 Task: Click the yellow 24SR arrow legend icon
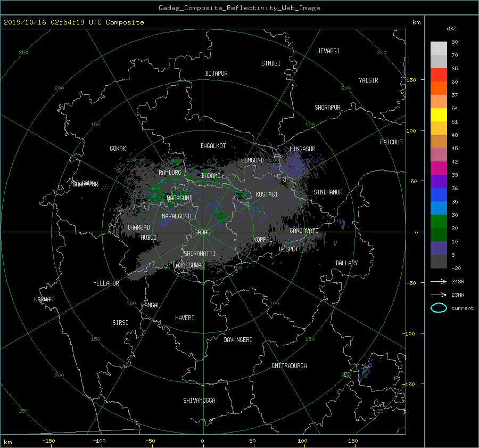[439, 281]
